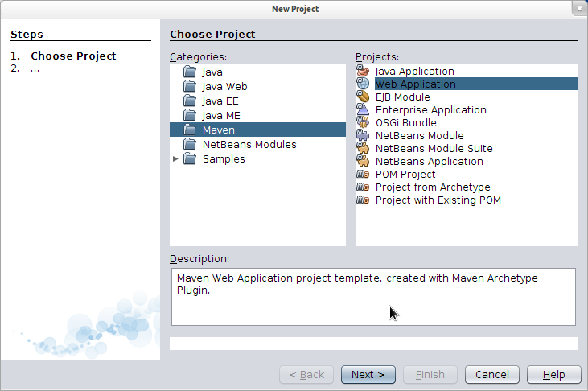Image resolution: width=588 pixels, height=391 pixels.
Task: Click the Samples category folder icon
Action: 190,158
